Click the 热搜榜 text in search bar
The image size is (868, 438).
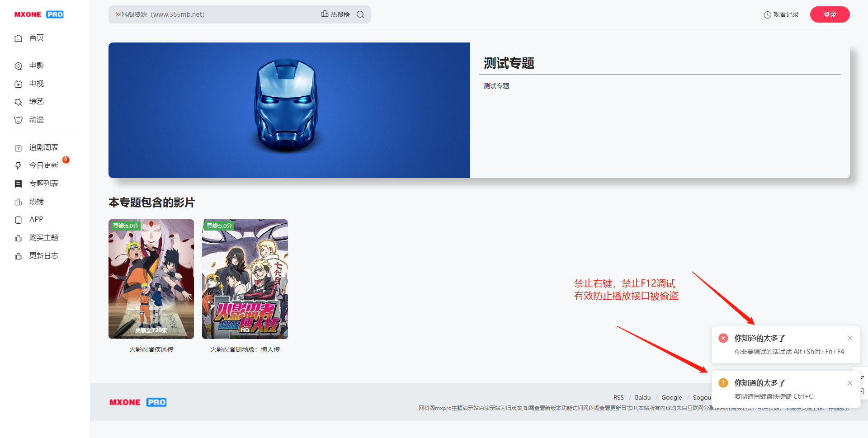point(340,14)
